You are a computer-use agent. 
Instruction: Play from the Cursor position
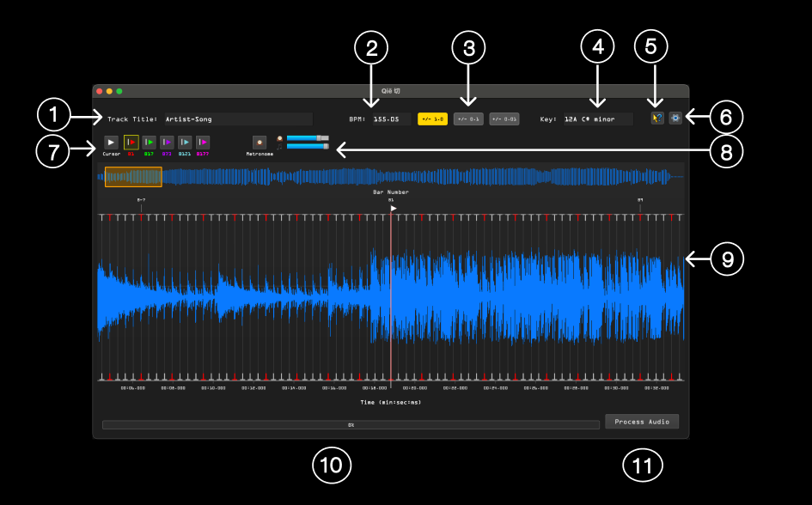(112, 142)
